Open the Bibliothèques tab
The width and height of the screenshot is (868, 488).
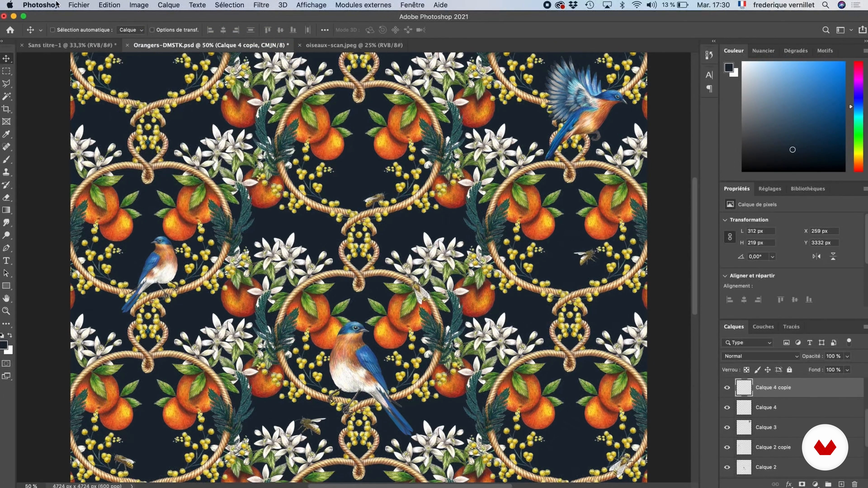pyautogui.click(x=808, y=189)
